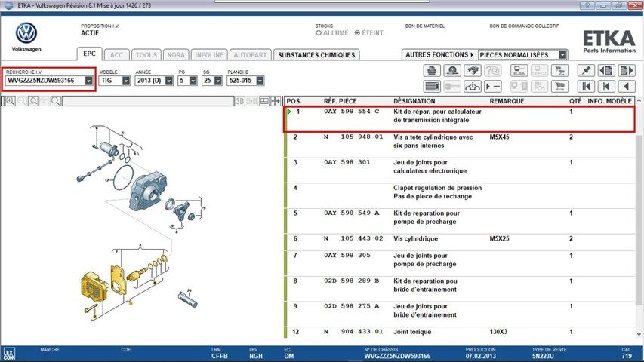Zoom in on the parts diagram
644x362 pixels.
tap(11, 101)
